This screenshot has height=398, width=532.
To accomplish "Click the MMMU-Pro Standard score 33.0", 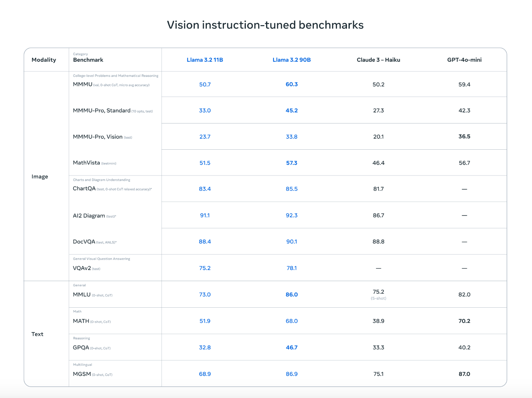I will [205, 110].
